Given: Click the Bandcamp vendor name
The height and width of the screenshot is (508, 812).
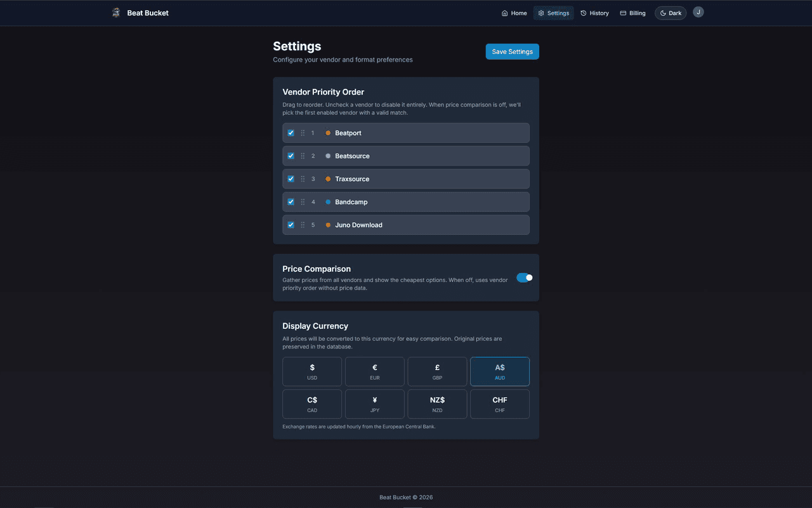Looking at the screenshot, I should pos(351,202).
